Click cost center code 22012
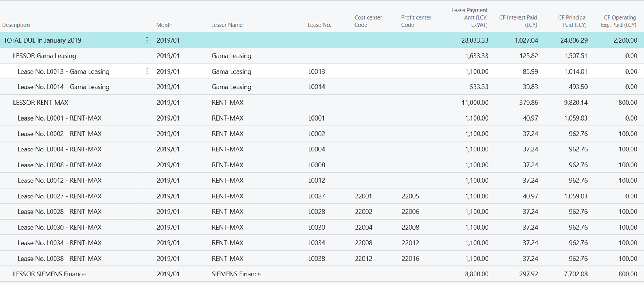644x284 pixels. [363, 259]
